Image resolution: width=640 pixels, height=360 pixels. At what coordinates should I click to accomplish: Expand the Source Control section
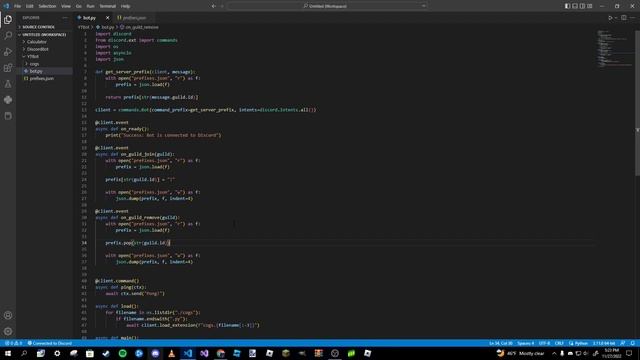[x=44, y=27]
